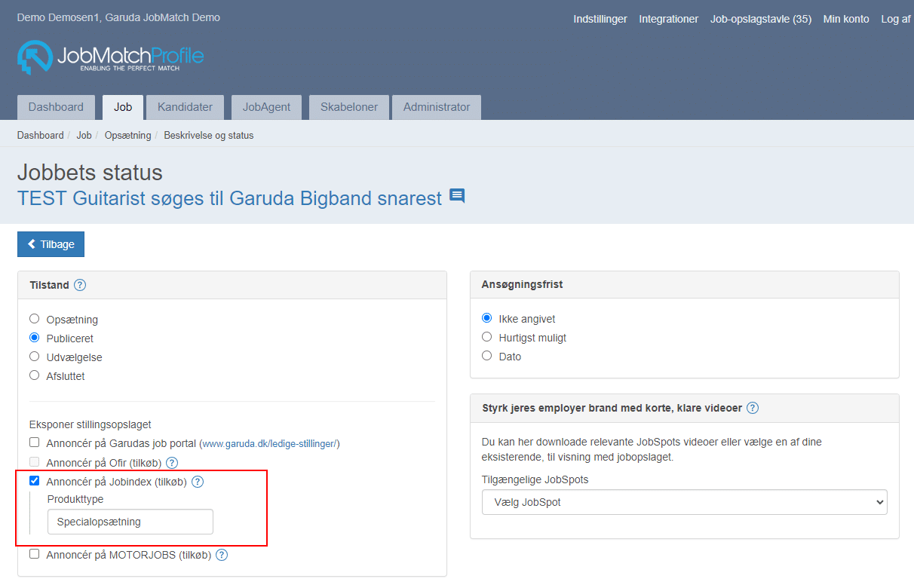Open help icon for Annoncér på MOTORJOBS
The width and height of the screenshot is (914, 588).
222,555
